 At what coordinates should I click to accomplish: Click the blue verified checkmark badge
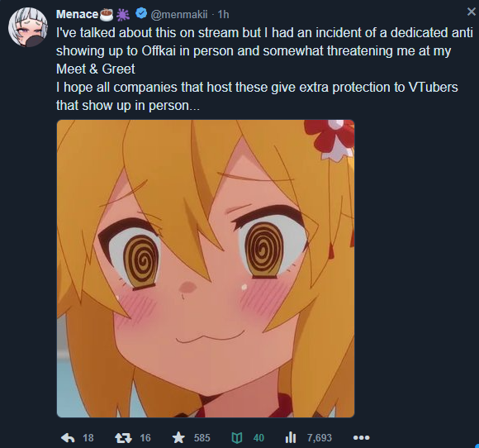coord(141,14)
